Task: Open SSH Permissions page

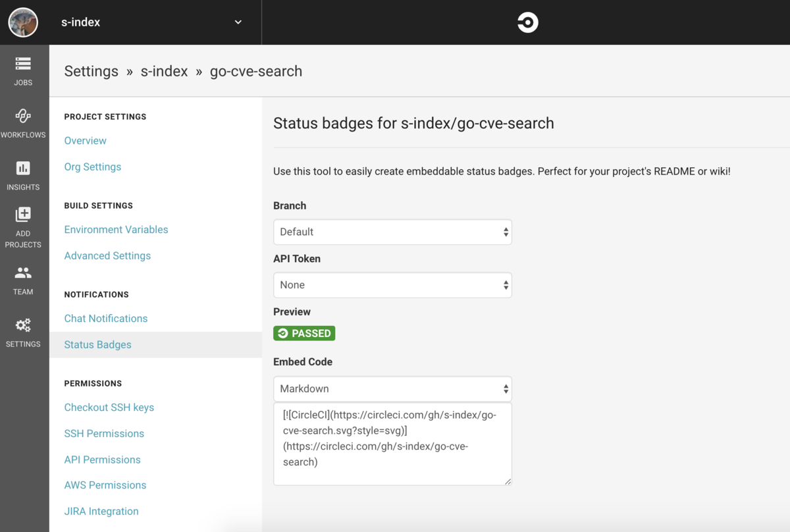Action: [x=104, y=434]
